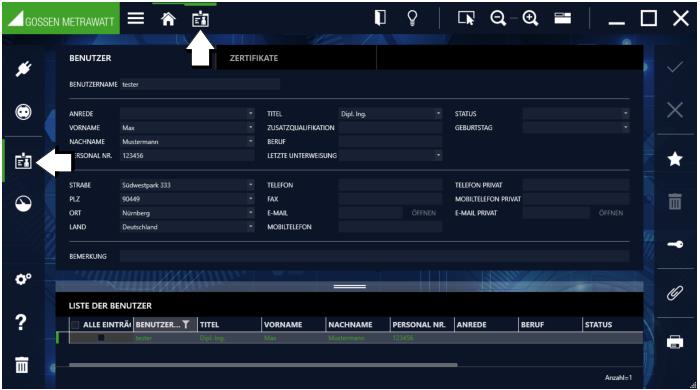Toggle the checkbox in the tester row

coord(101,338)
